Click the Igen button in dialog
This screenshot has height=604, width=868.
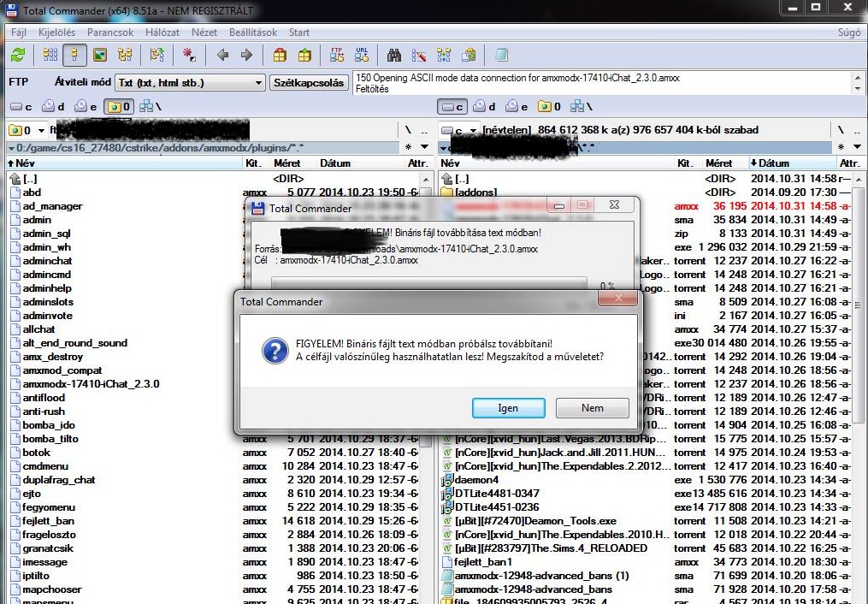(508, 408)
